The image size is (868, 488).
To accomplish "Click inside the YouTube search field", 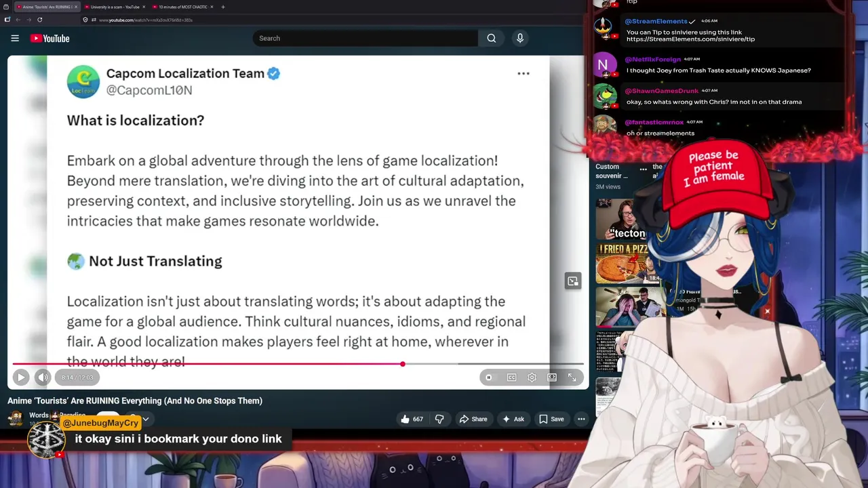I will (363, 39).
